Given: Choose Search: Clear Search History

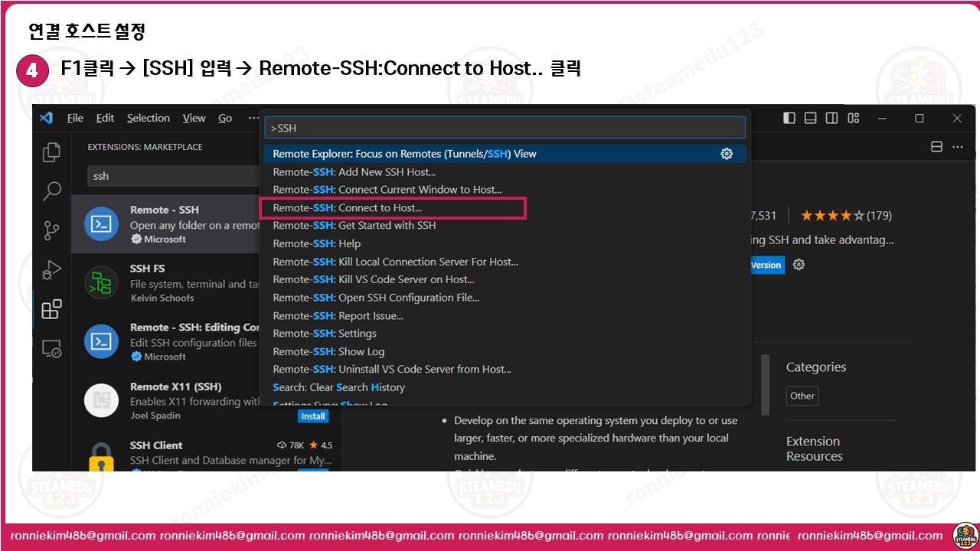Looking at the screenshot, I should (x=505, y=387).
